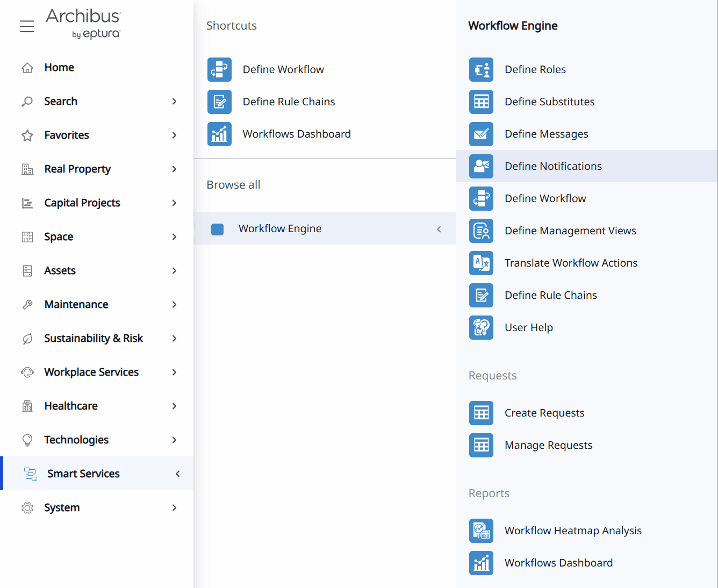Open Define Workflow in Workflow Engine panel
This screenshot has width=718, height=588.
click(545, 198)
